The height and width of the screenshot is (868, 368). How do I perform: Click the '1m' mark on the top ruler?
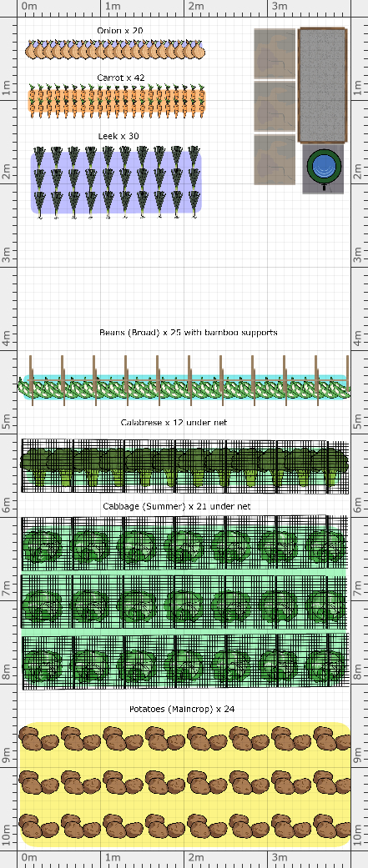[x=113, y=6]
